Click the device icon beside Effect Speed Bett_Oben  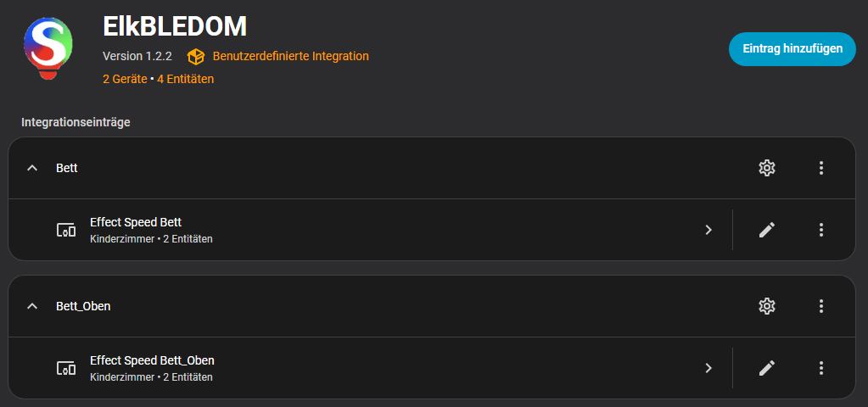click(x=66, y=368)
